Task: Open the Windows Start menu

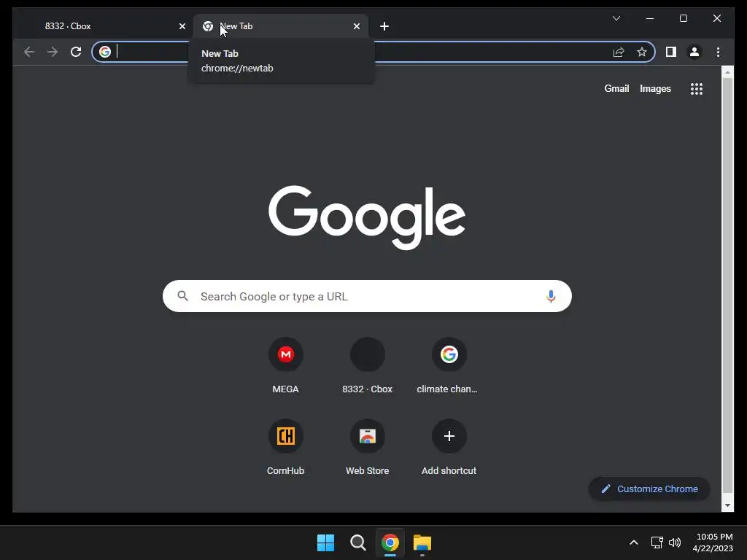Action: coord(325,542)
